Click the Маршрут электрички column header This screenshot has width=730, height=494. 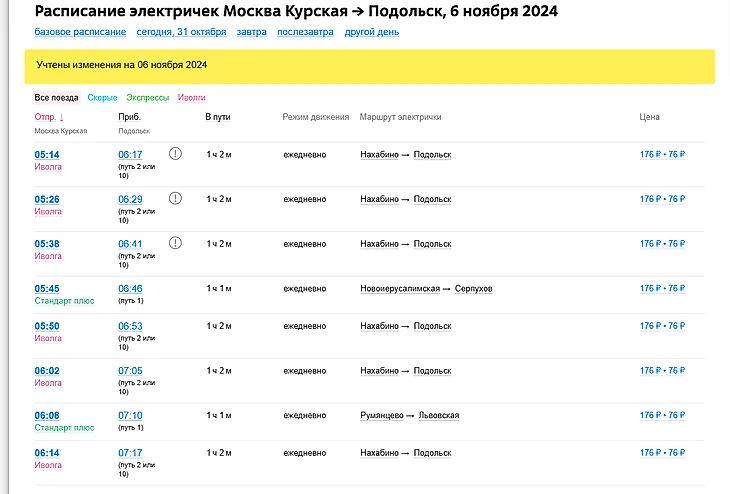point(400,117)
